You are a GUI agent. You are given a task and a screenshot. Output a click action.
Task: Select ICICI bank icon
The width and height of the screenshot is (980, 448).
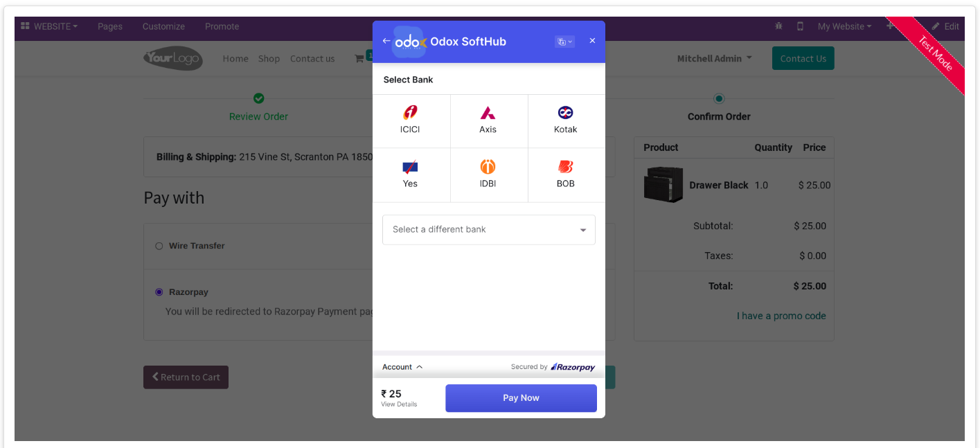[x=410, y=112]
